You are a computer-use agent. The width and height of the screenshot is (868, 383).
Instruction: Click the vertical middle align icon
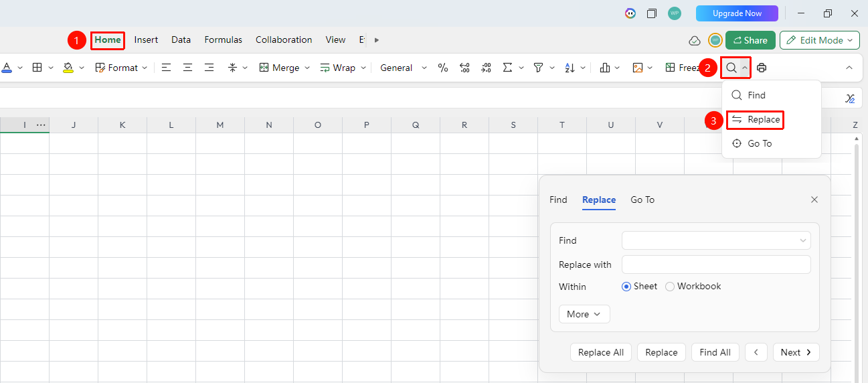point(232,68)
